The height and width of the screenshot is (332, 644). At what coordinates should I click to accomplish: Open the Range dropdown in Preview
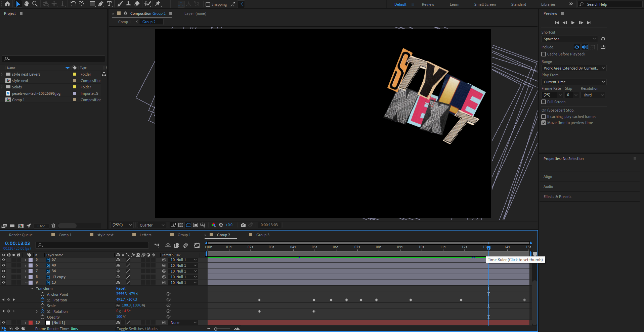(574, 68)
